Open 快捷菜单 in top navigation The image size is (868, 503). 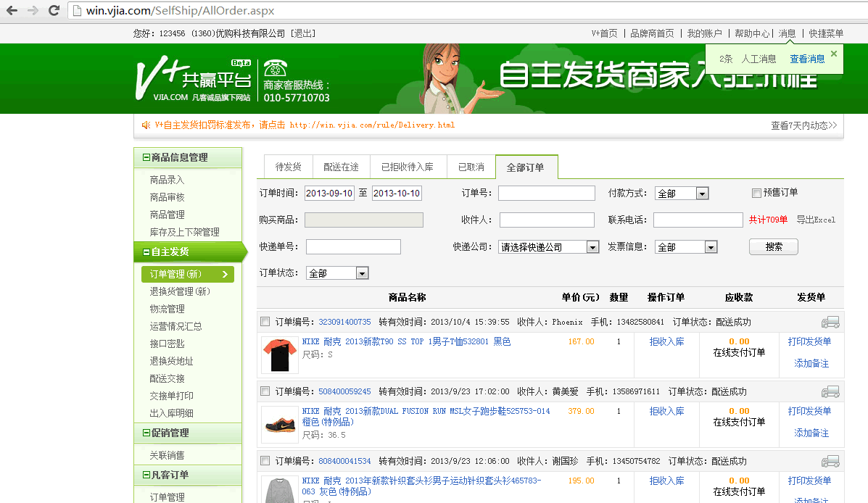tap(826, 33)
